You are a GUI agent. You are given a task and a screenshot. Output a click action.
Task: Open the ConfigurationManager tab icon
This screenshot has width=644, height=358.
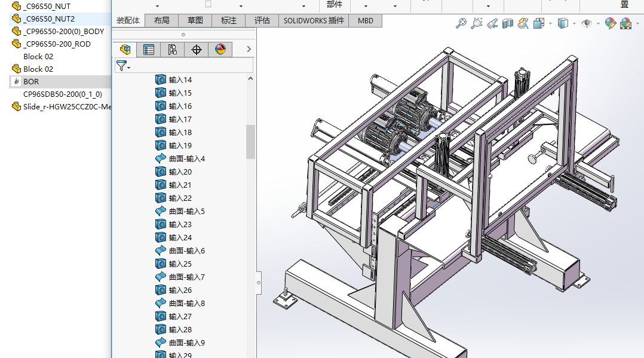(x=173, y=50)
